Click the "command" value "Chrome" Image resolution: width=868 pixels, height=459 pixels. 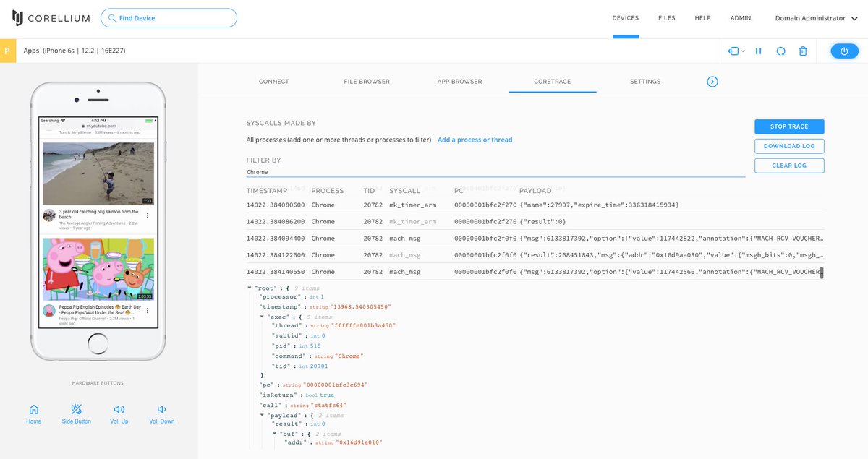[x=349, y=356]
